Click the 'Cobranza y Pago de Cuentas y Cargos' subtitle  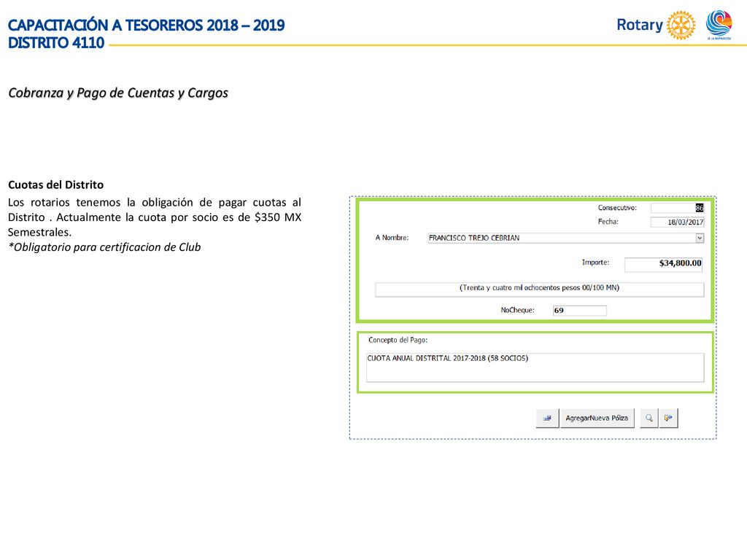tap(118, 93)
